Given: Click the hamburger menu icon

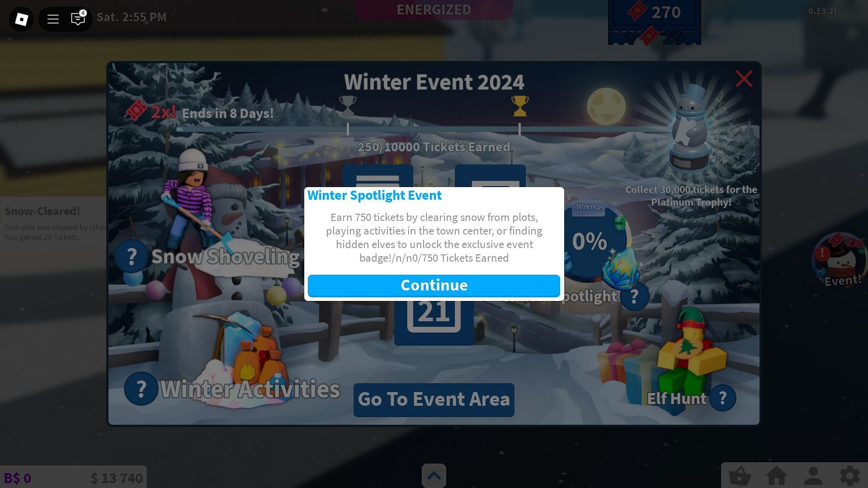Looking at the screenshot, I should coord(52,19).
